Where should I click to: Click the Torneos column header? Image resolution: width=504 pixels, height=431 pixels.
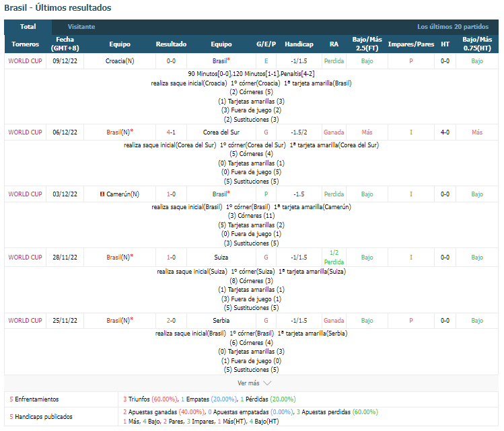(25, 44)
